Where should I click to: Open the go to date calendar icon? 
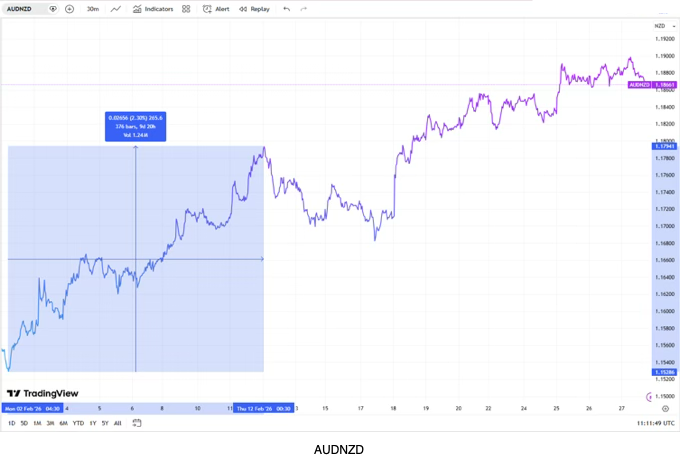(x=137, y=423)
